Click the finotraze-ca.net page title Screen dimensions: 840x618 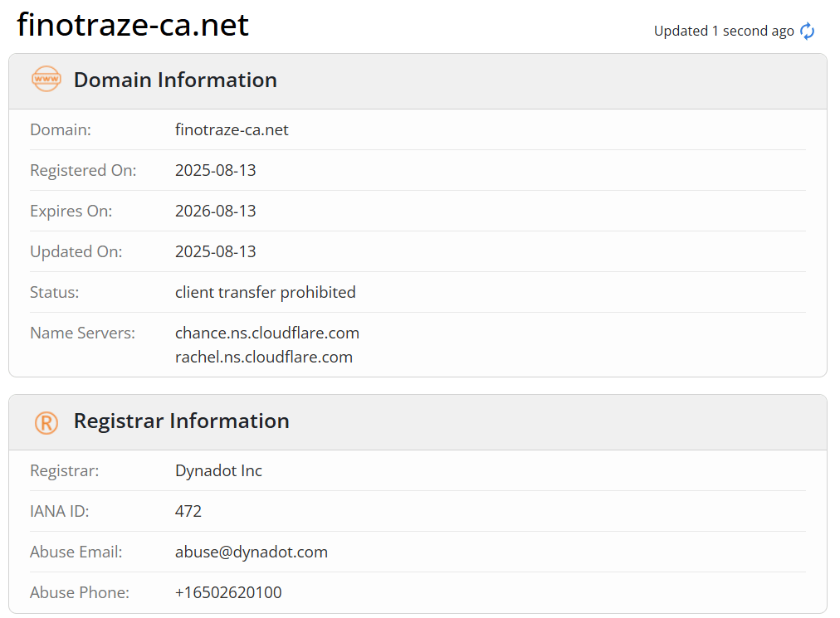point(133,25)
